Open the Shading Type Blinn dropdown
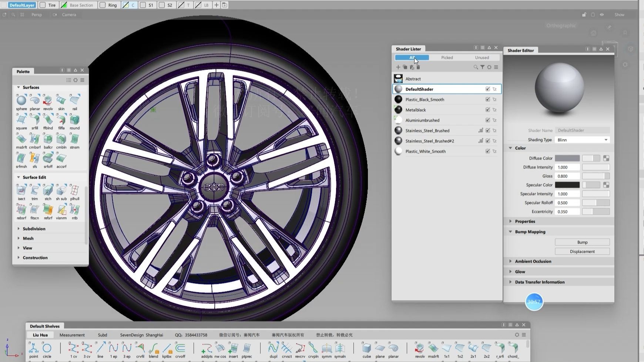644x362 pixels. (x=582, y=140)
